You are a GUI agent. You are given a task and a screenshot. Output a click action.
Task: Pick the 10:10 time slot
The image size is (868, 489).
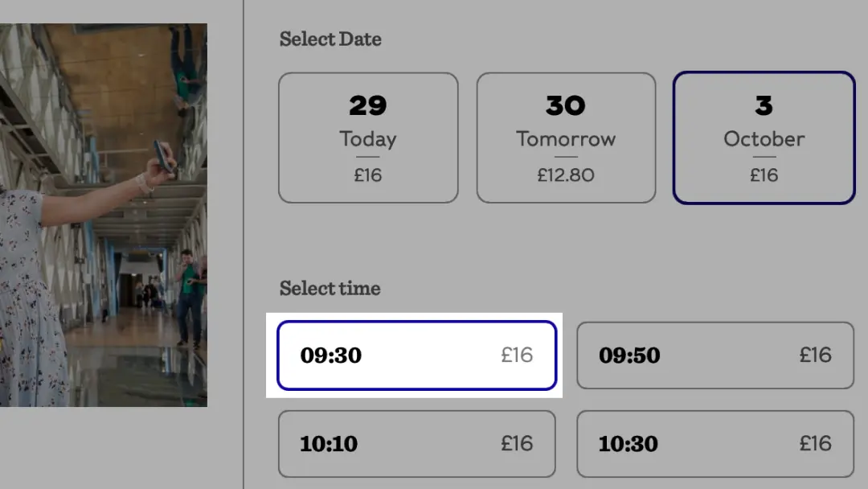[416, 444]
